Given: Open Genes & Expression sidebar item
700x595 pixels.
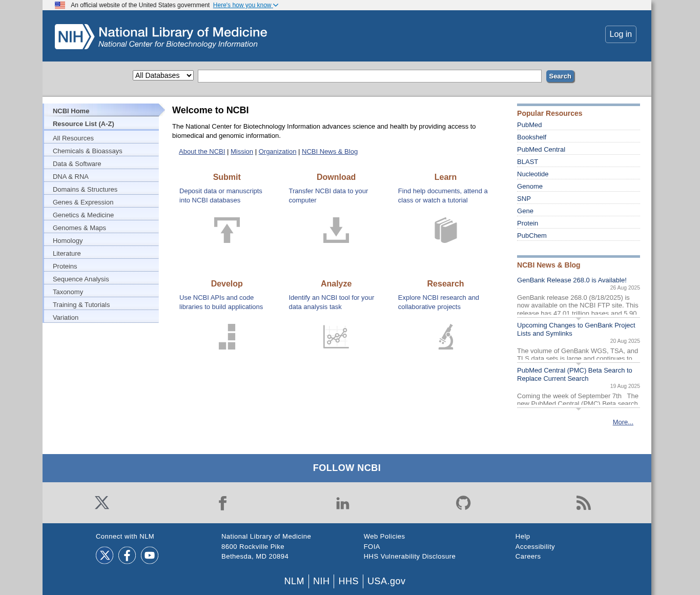Looking at the screenshot, I should [x=101, y=202].
